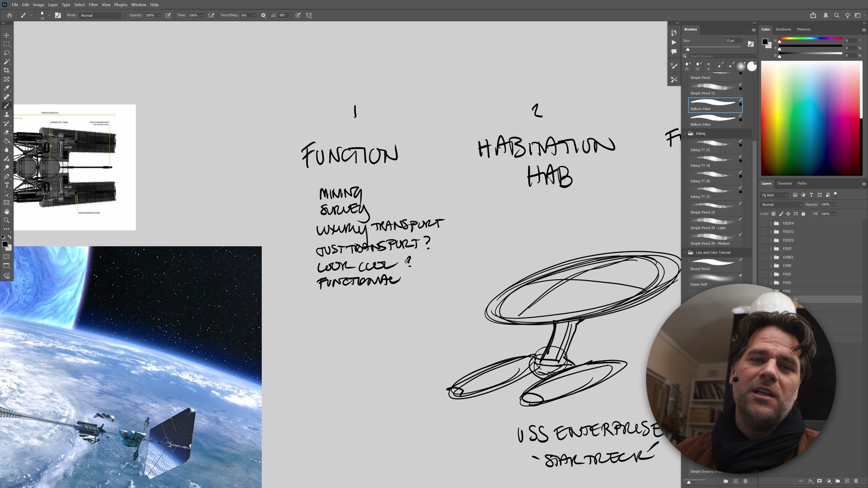
Task: Switch to the Gradients tab
Action: 783,29
